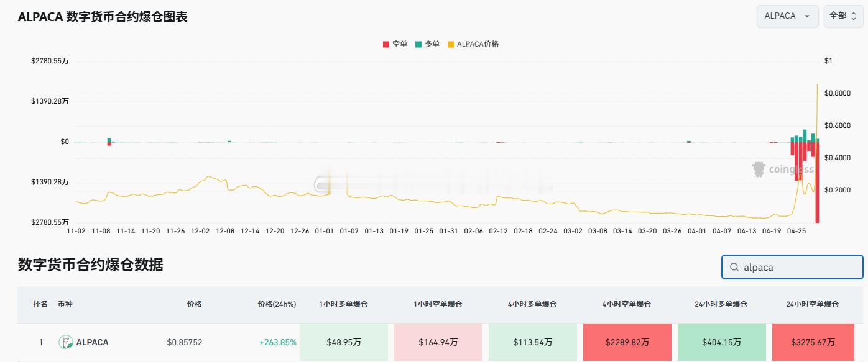Click the 01-01 date label on axis
The image size is (868, 362).
click(324, 231)
